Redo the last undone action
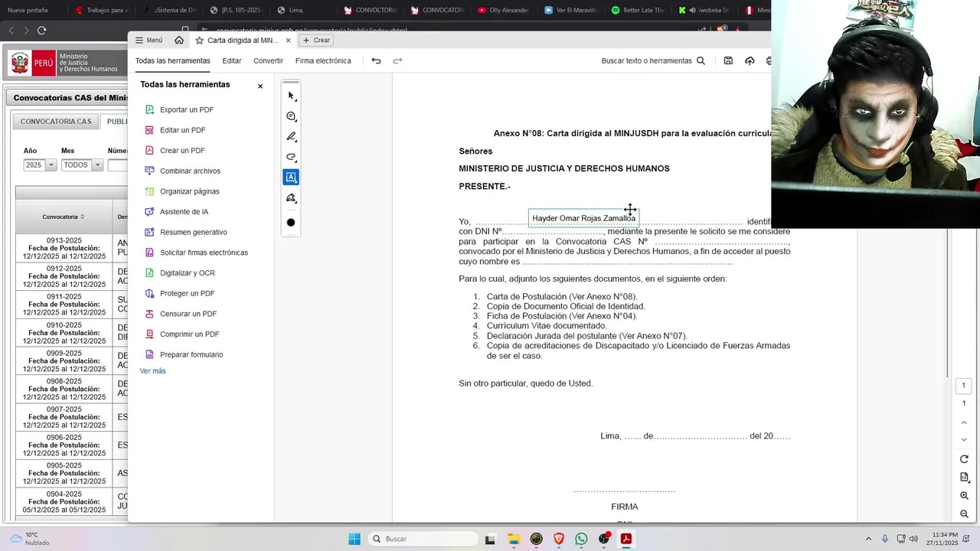Image resolution: width=980 pixels, height=551 pixels. click(397, 60)
